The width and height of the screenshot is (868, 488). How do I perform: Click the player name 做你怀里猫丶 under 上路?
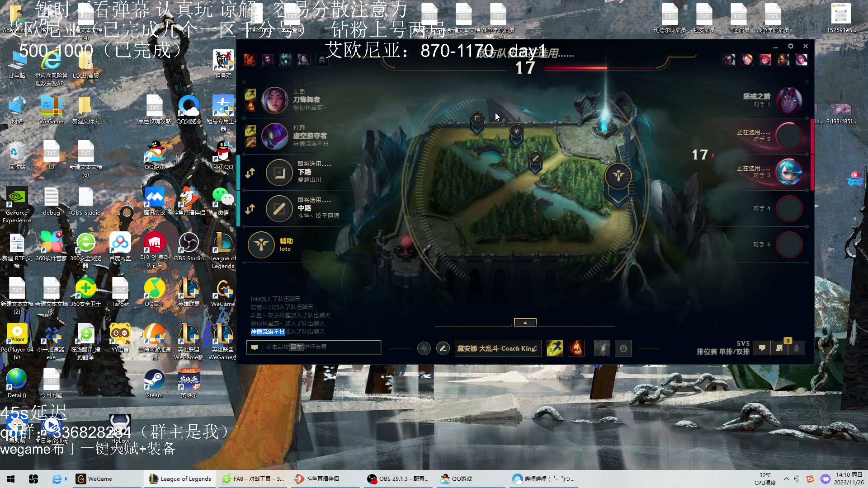tap(310, 108)
